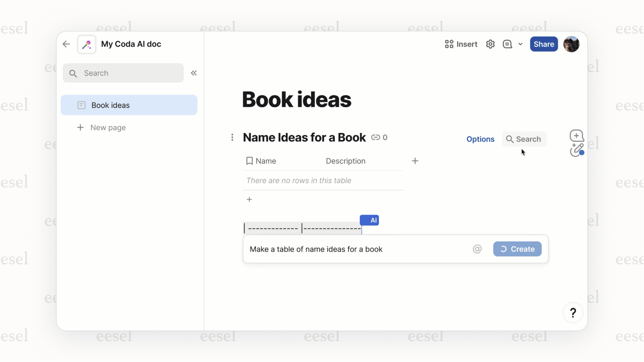Click the magic wand doc icon

click(x=86, y=44)
